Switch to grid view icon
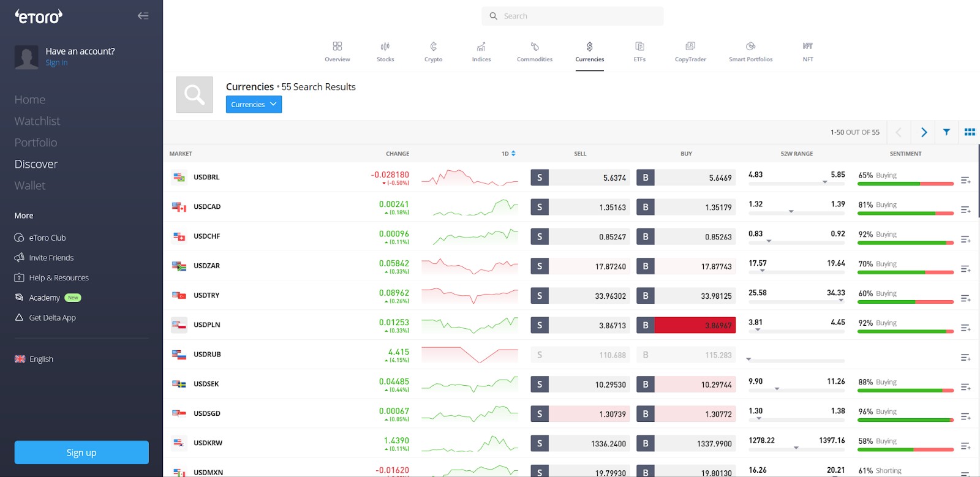This screenshot has height=477, width=980. tap(970, 132)
